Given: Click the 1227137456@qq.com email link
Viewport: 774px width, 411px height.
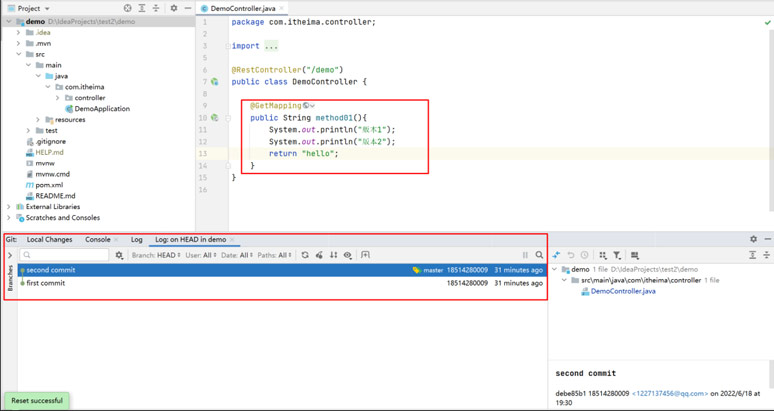Looking at the screenshot, I should (x=670, y=393).
